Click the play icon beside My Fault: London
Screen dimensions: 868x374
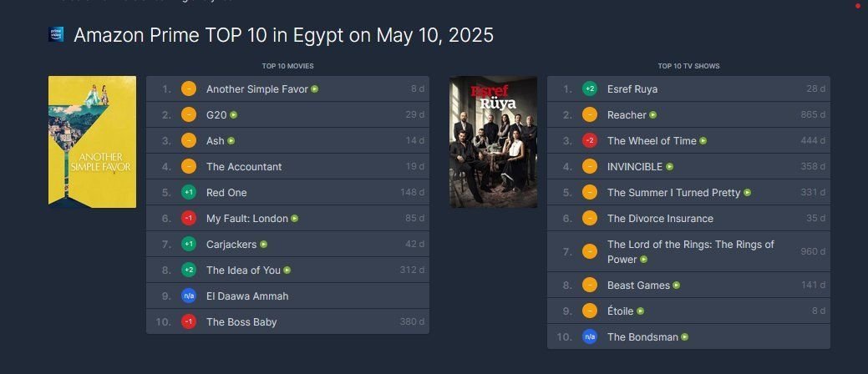295,219
